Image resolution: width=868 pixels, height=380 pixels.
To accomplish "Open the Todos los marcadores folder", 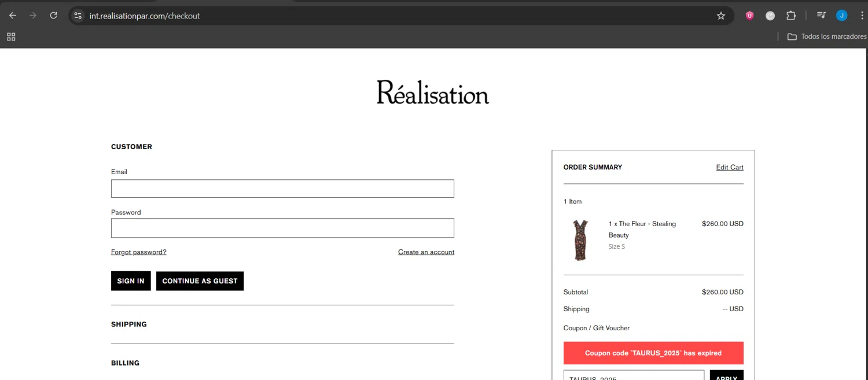I will [x=826, y=36].
